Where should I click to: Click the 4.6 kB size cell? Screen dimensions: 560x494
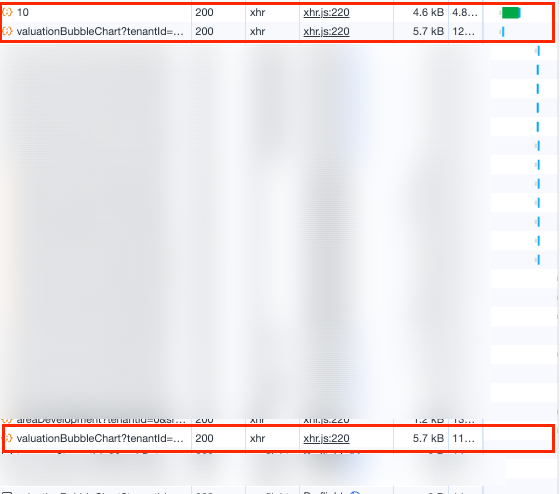(428, 13)
